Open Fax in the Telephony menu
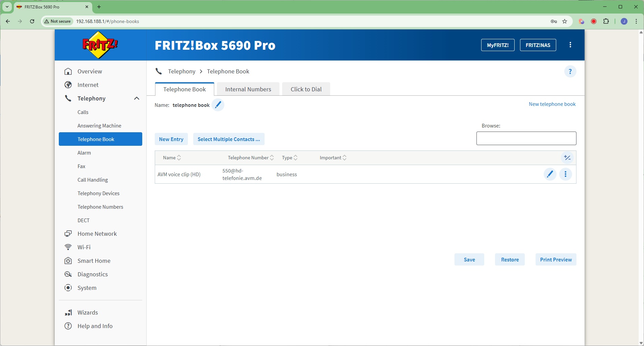 pos(81,166)
